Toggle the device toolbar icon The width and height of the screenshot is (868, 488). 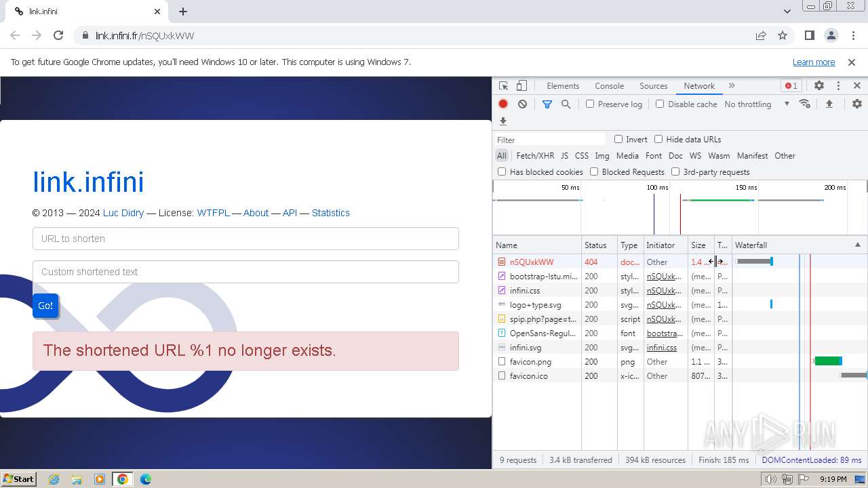click(521, 86)
